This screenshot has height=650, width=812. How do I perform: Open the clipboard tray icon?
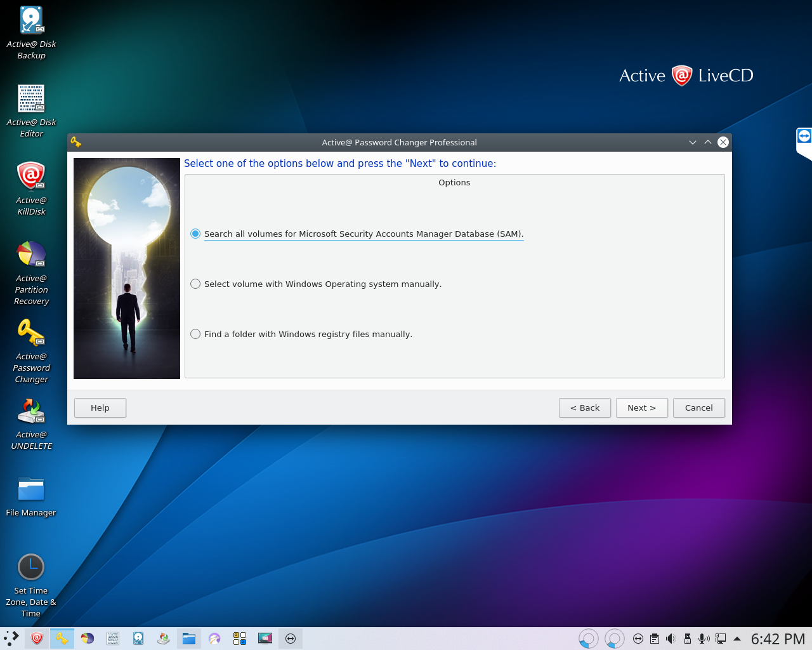(655, 639)
